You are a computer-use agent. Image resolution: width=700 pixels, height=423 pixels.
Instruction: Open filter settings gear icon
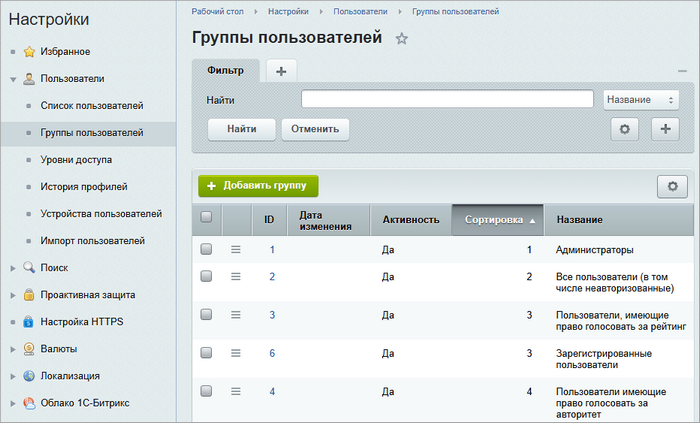624,129
